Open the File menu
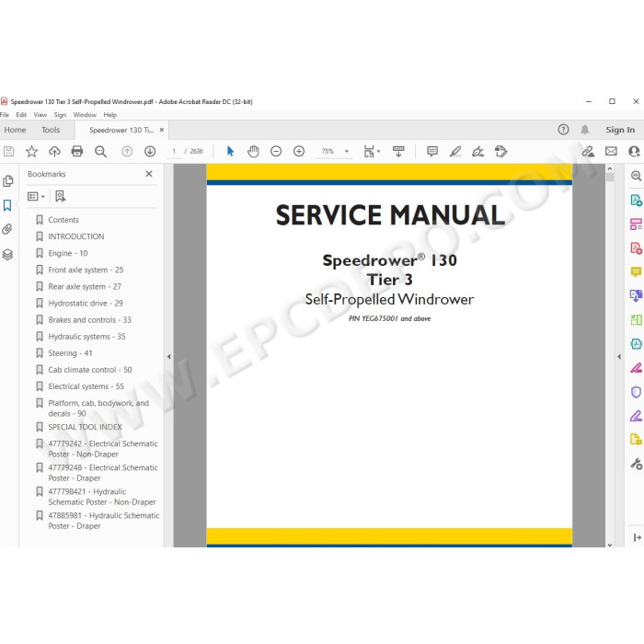 [5, 115]
